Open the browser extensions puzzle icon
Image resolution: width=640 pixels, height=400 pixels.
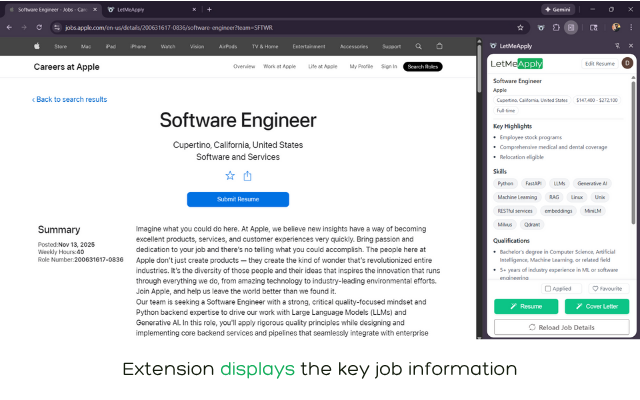pos(556,27)
